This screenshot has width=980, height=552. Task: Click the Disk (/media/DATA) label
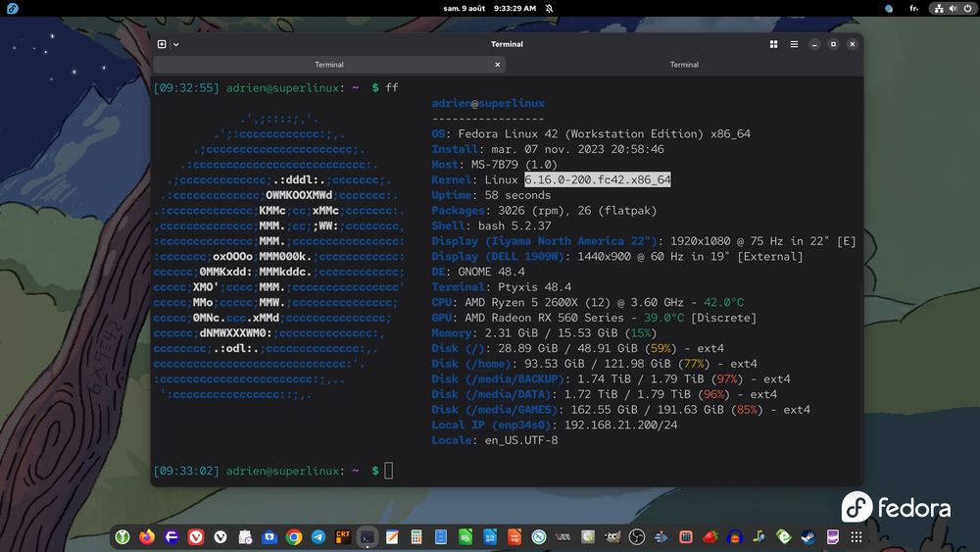point(491,394)
